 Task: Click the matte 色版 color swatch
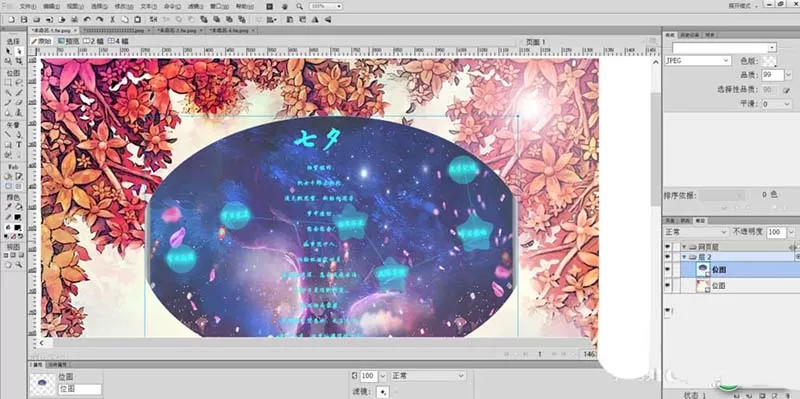769,61
